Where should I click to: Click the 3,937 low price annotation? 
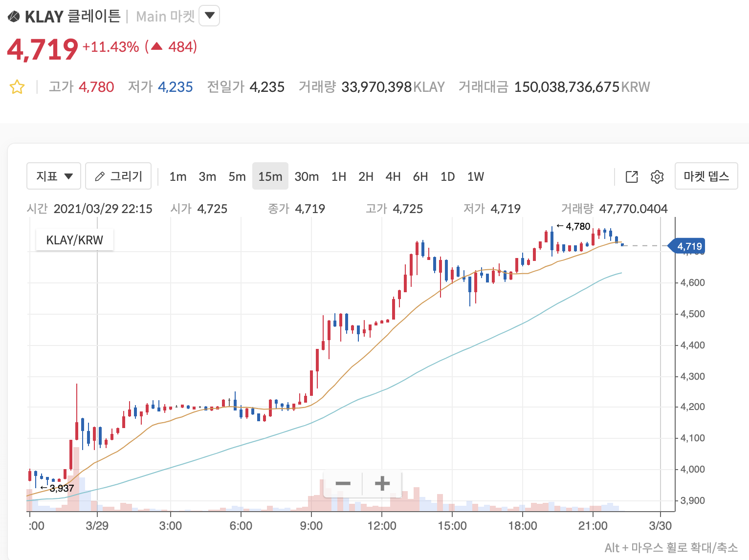tap(57, 488)
